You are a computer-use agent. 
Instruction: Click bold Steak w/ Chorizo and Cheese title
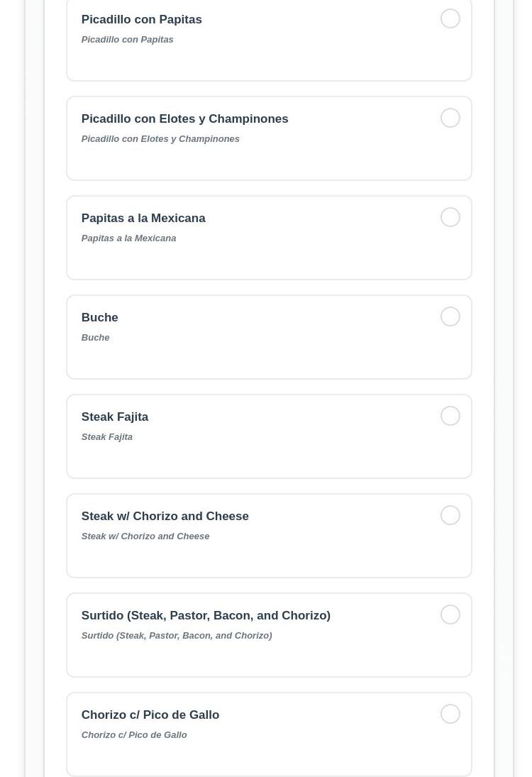(165, 517)
